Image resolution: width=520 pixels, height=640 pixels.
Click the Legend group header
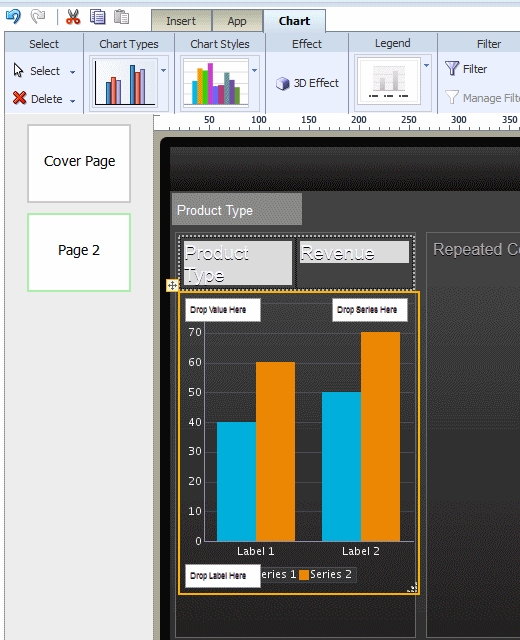pyautogui.click(x=393, y=43)
